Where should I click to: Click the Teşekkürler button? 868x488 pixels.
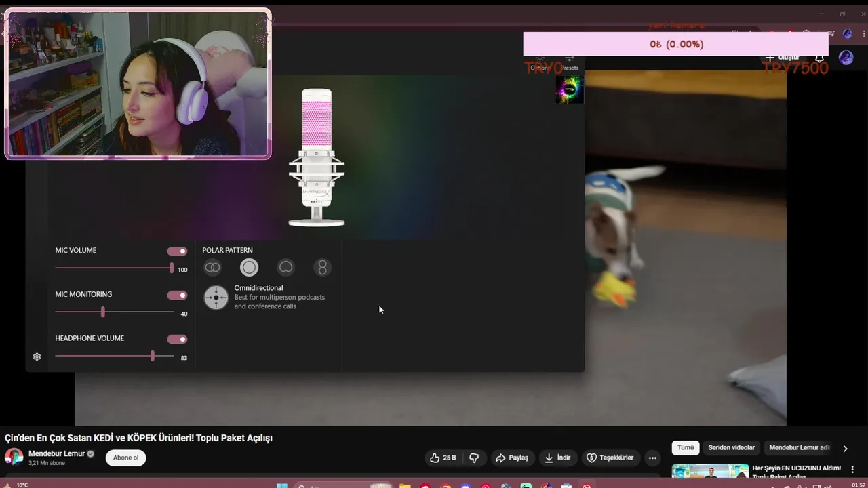tap(610, 457)
